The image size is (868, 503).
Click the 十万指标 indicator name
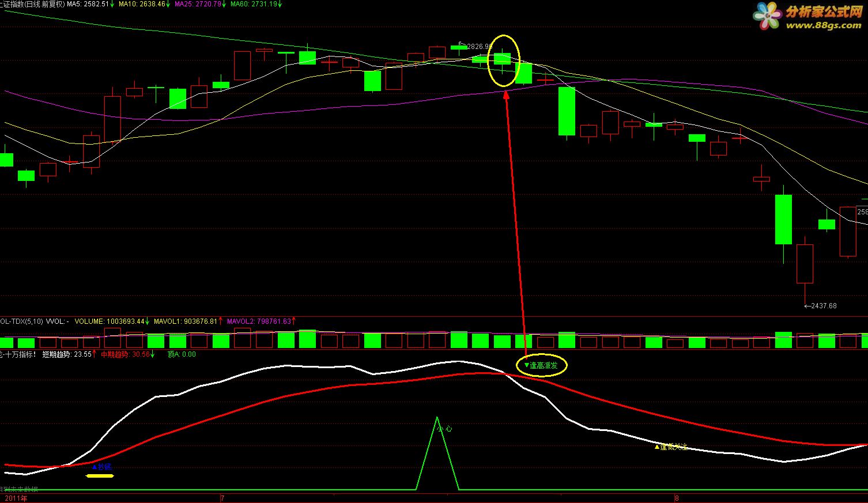(20, 355)
